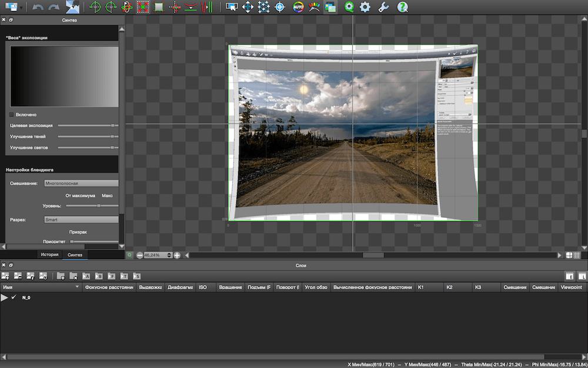
Task: Switch to the Синтез tab
Action: click(x=75, y=255)
